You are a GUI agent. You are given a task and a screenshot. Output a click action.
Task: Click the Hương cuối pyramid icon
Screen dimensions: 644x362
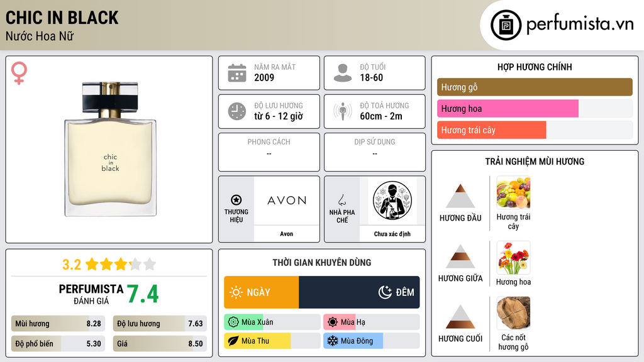coord(460,317)
